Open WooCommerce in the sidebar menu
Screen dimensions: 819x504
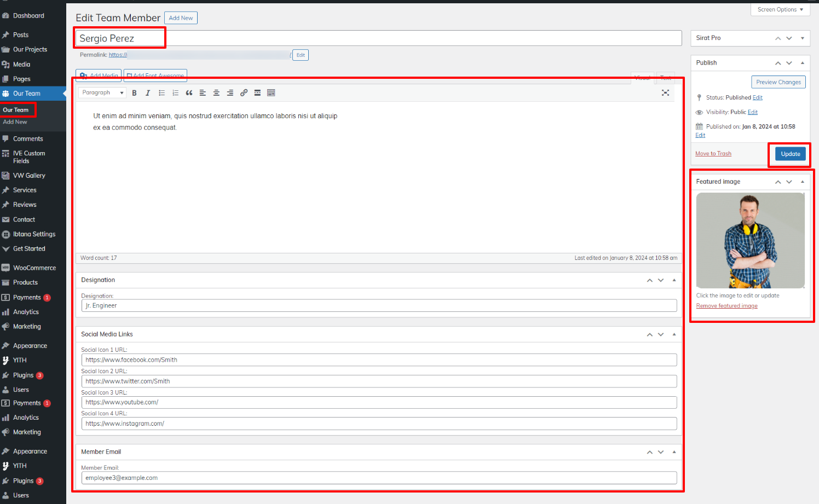34,268
